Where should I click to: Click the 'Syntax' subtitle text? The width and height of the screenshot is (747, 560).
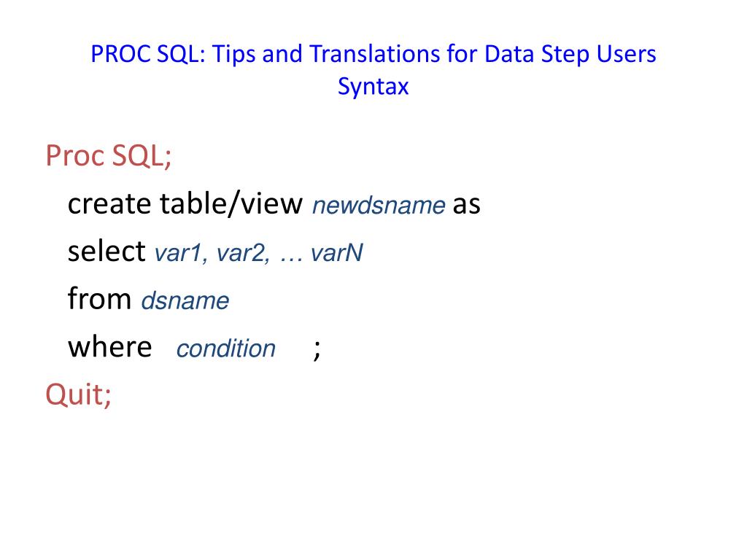(x=373, y=87)
